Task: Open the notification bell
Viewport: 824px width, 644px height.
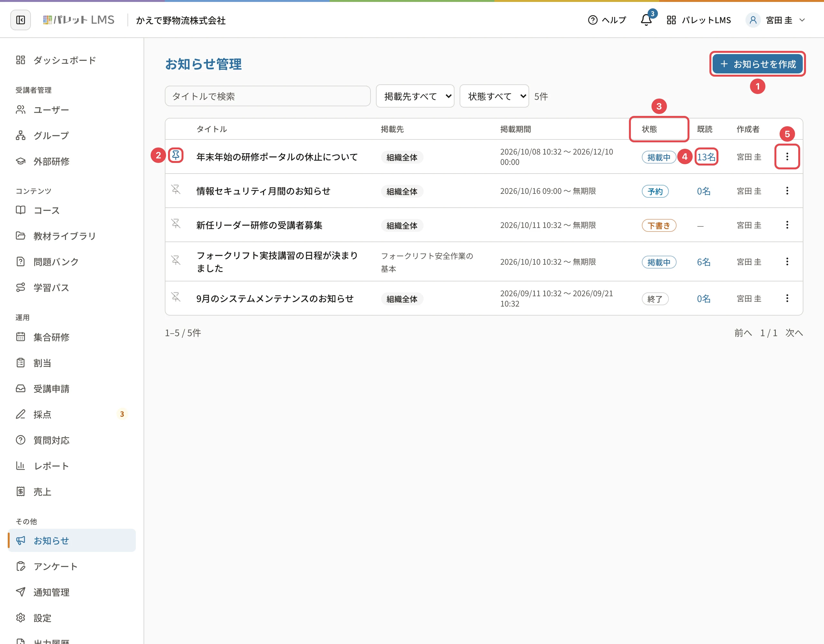Action: pyautogui.click(x=646, y=20)
